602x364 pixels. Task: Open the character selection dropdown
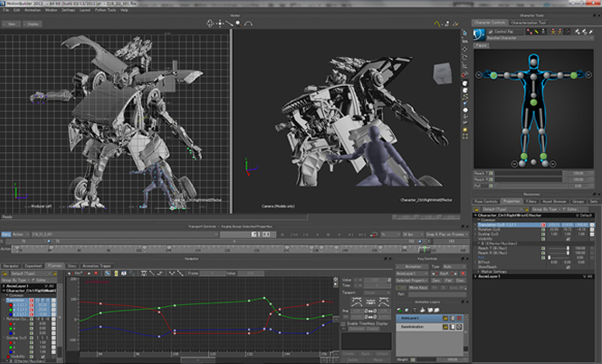(540, 38)
